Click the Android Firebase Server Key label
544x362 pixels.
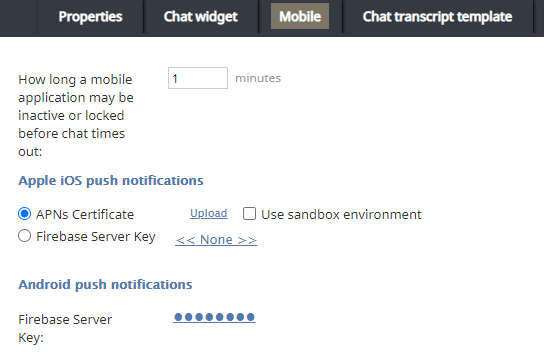pos(65,328)
